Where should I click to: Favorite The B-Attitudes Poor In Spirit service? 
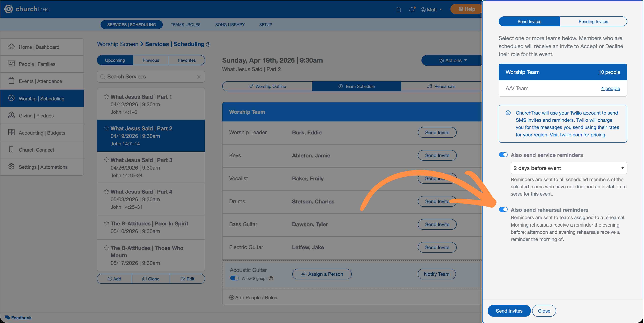(106, 223)
